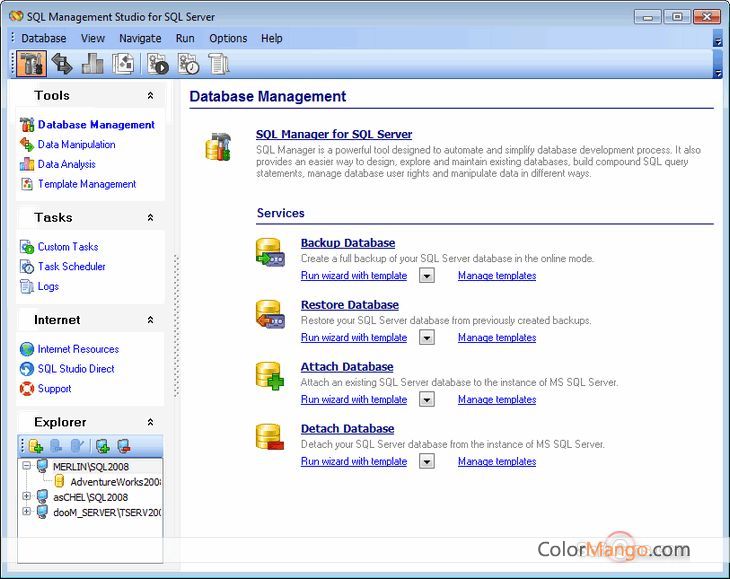Open Logs from the toolbar icon
Image resolution: width=730 pixels, height=579 pixels.
click(218, 64)
